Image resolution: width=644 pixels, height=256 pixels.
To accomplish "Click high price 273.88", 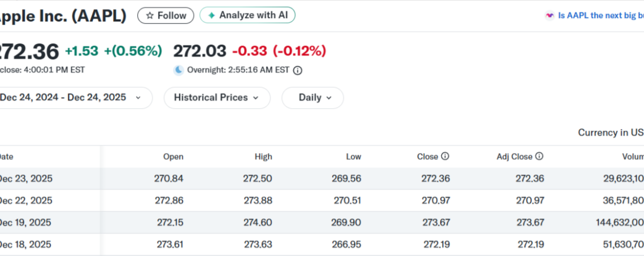I will click(x=258, y=201).
